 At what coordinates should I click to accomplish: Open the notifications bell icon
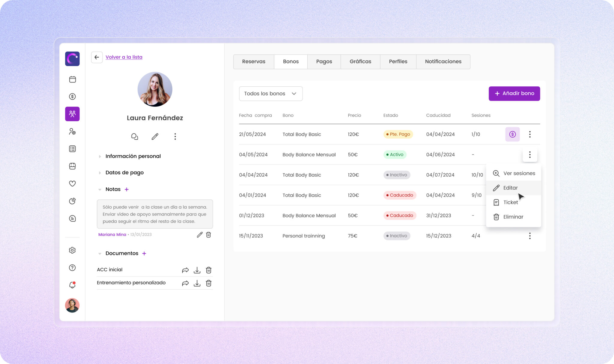(72, 285)
